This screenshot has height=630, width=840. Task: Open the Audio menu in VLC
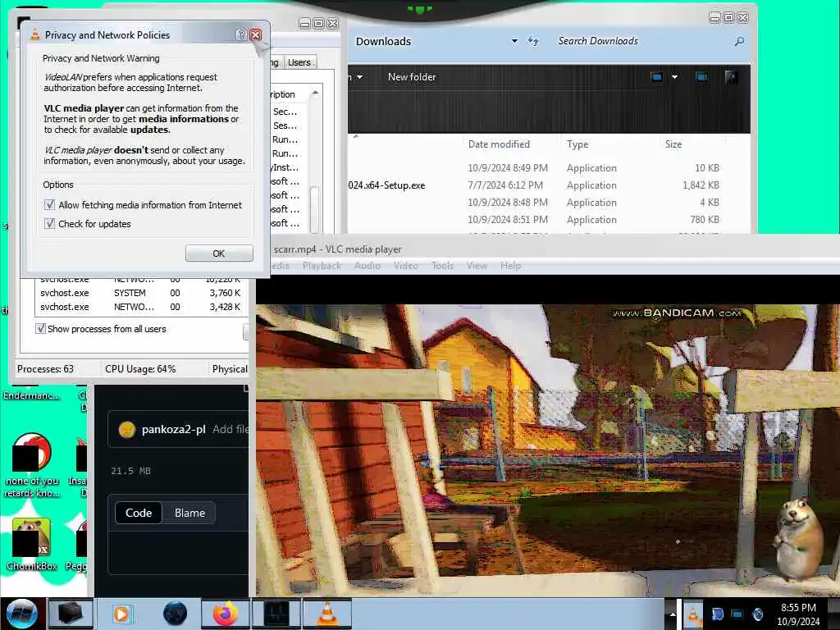click(x=367, y=266)
